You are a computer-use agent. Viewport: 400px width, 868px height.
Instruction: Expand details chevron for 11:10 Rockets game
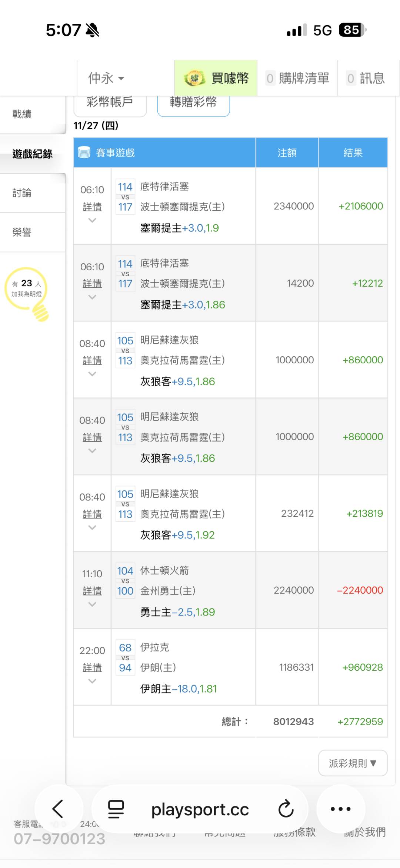tap(92, 604)
